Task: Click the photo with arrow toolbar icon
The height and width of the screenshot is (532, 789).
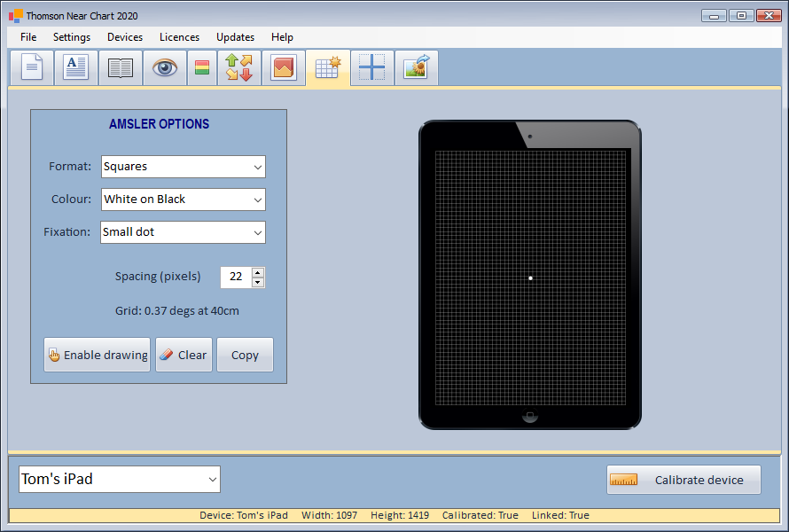Action: pyautogui.click(x=416, y=68)
